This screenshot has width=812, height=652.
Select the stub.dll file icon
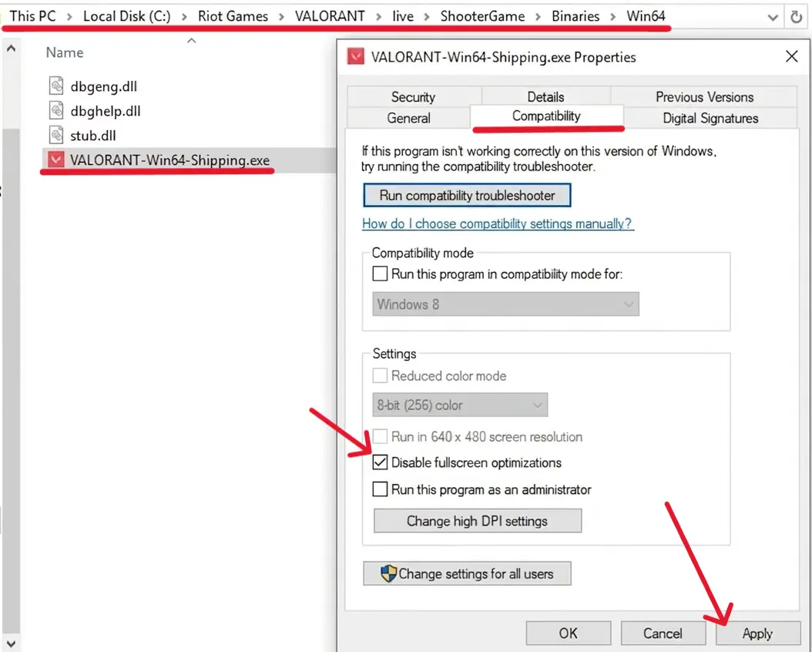56,135
